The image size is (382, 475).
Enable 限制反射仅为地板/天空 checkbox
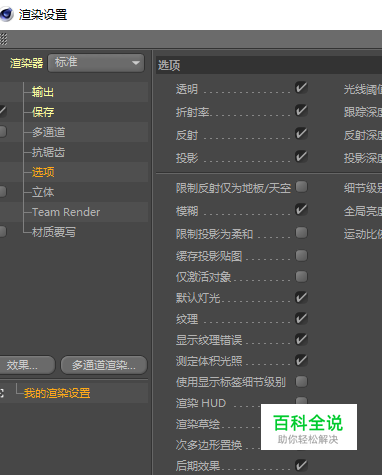[x=301, y=187]
